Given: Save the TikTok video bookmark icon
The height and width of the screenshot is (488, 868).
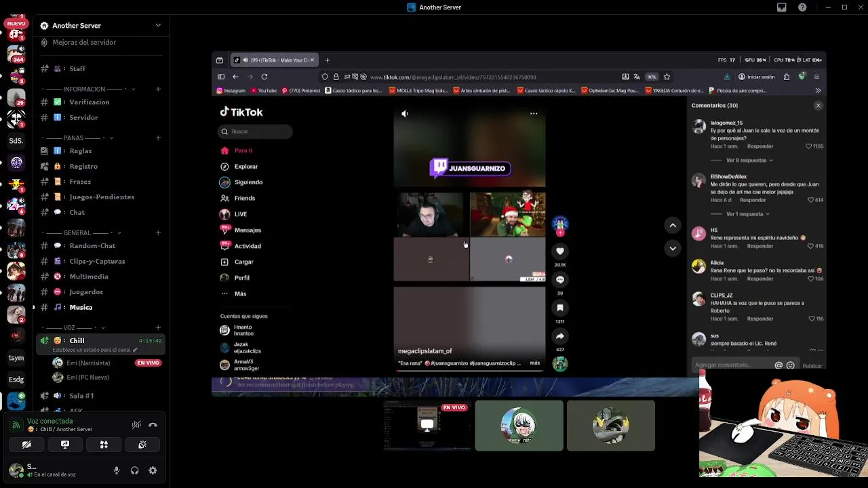Looking at the screenshot, I should tap(560, 308).
